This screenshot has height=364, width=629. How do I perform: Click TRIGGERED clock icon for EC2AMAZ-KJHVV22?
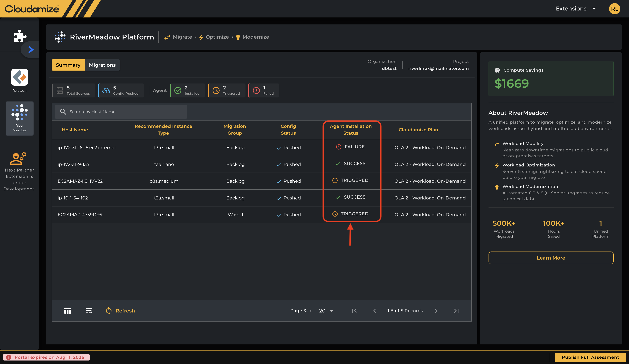(x=335, y=180)
